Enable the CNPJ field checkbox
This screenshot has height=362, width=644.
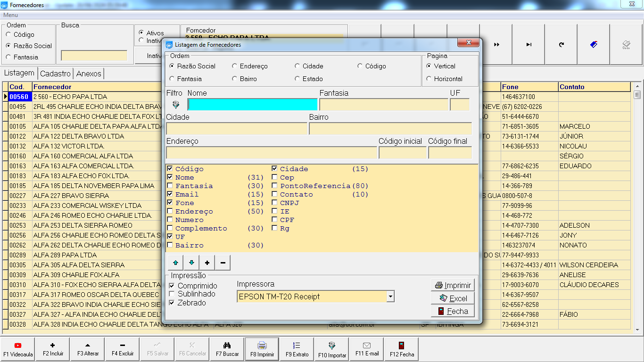tap(274, 203)
